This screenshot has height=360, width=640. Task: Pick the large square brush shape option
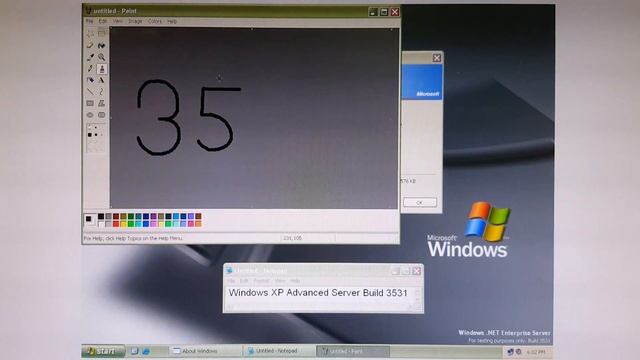(90, 135)
